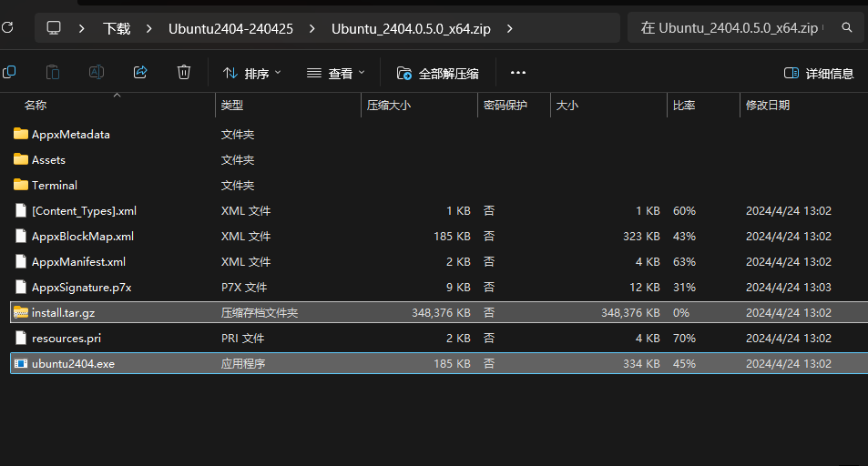Click the rename icon in the toolbar

coord(97,73)
